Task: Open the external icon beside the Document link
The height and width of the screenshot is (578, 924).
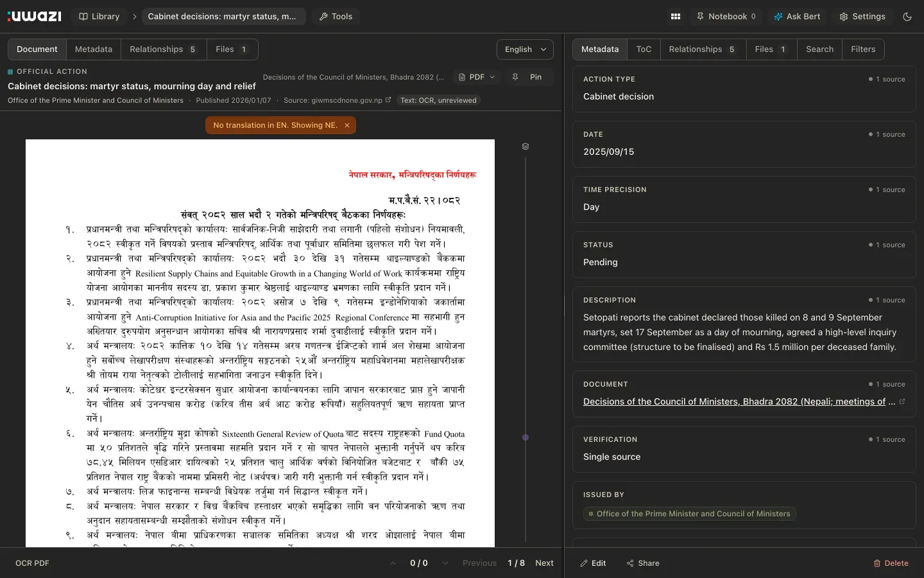Action: [x=902, y=401]
